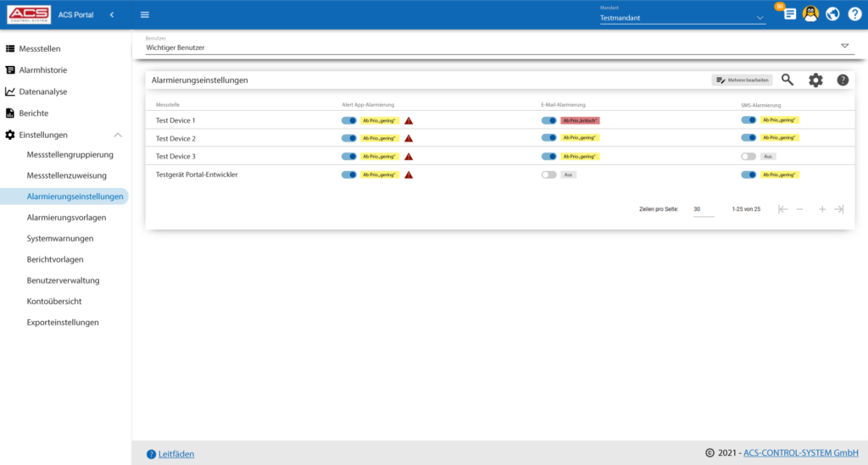Click warning triangle for Test Device 1

point(409,120)
